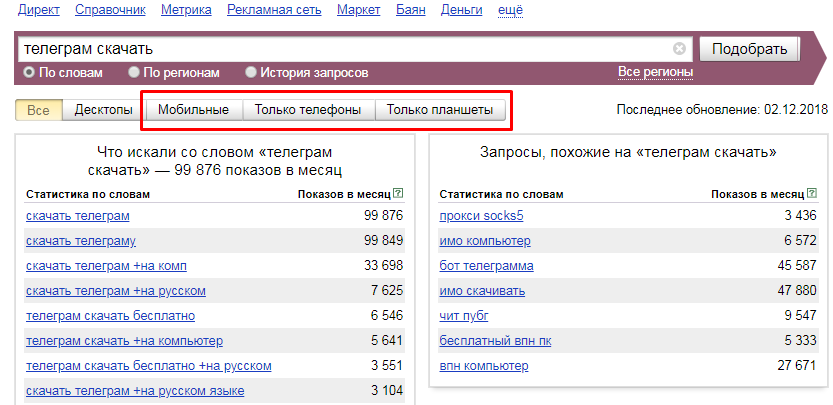Open help icon beside left Показов в месяц
The height and width of the screenshot is (405, 833).
coord(399,193)
